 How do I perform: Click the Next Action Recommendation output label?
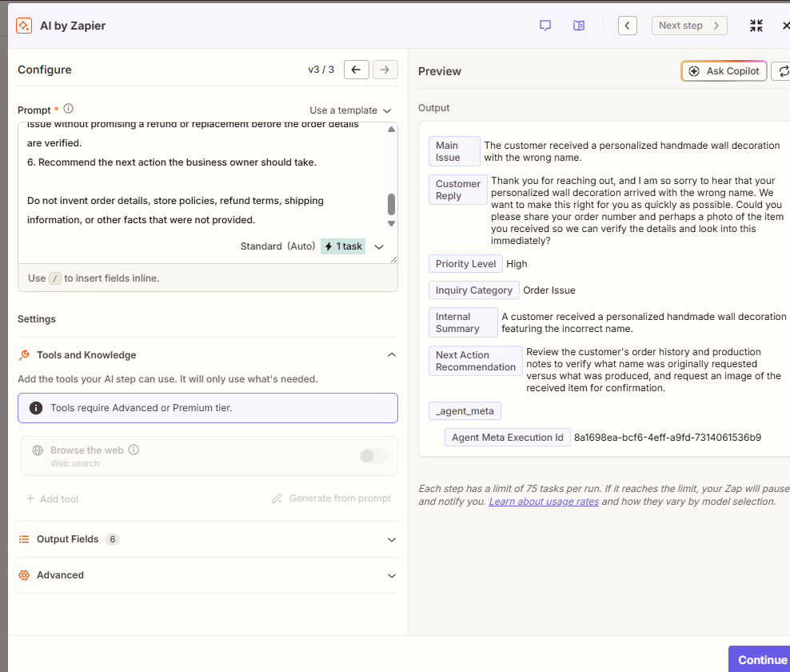click(x=476, y=361)
